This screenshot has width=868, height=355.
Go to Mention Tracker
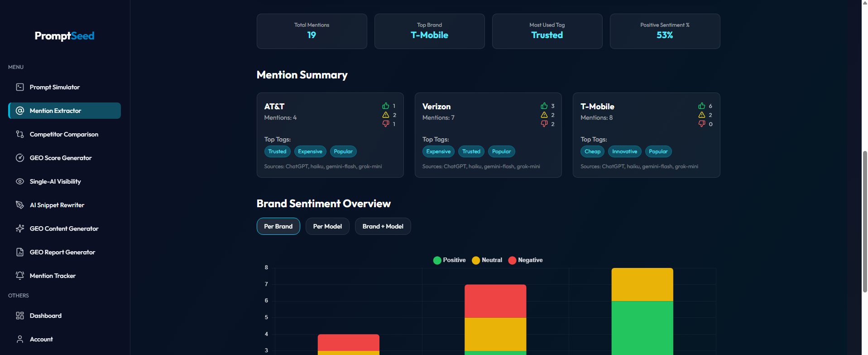pos(64,276)
